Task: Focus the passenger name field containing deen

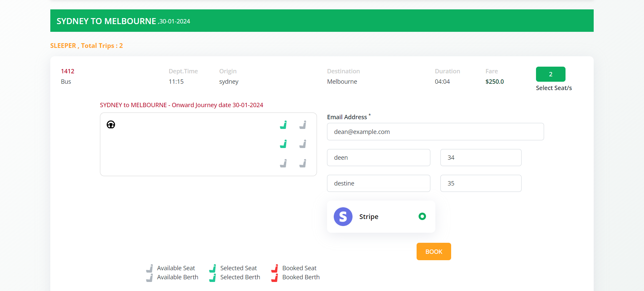Action: coord(378,157)
